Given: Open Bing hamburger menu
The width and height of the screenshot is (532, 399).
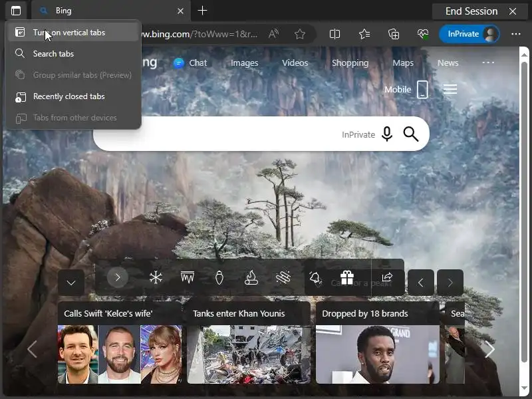Looking at the screenshot, I should [450, 89].
